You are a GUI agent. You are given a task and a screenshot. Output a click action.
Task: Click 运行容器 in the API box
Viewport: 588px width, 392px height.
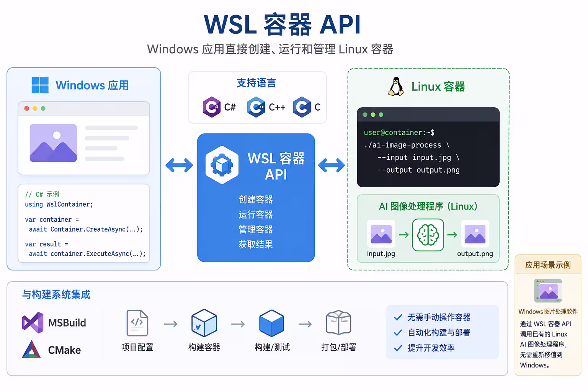[x=256, y=214]
